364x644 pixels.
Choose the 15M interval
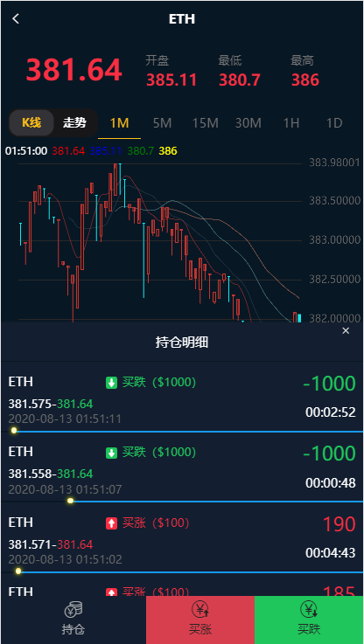[x=205, y=123]
